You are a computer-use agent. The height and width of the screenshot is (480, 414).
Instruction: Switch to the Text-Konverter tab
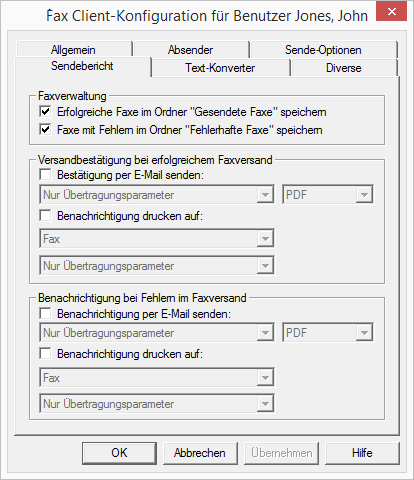[x=220, y=68]
